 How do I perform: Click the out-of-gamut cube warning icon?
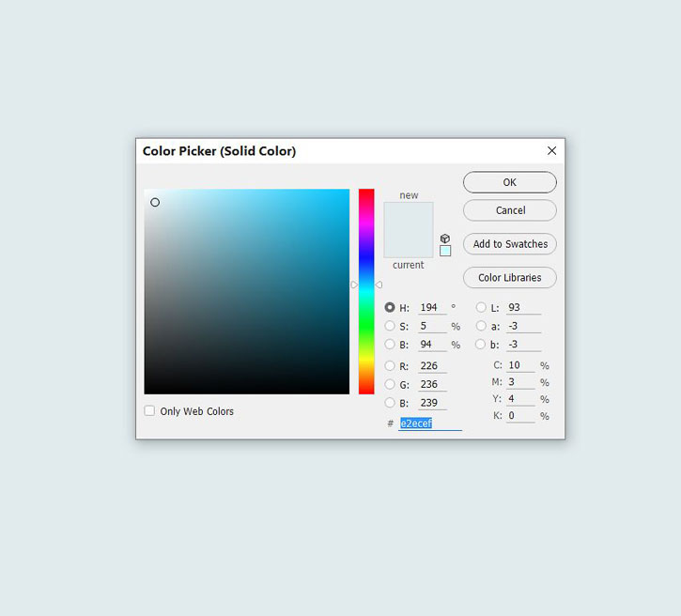445,239
